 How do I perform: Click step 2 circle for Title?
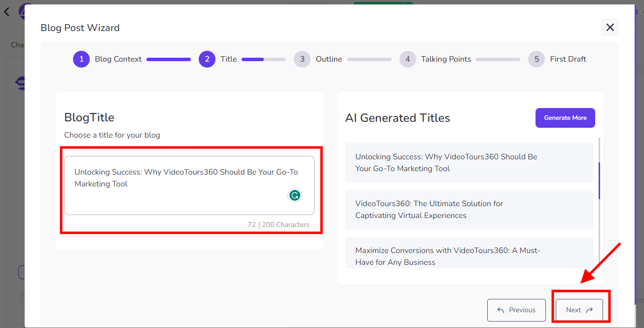tap(207, 59)
